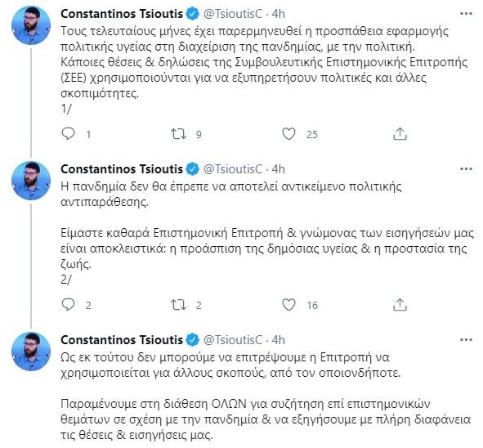Like the second tweet with 16 likes
The width and height of the screenshot is (483, 448).
(x=288, y=305)
